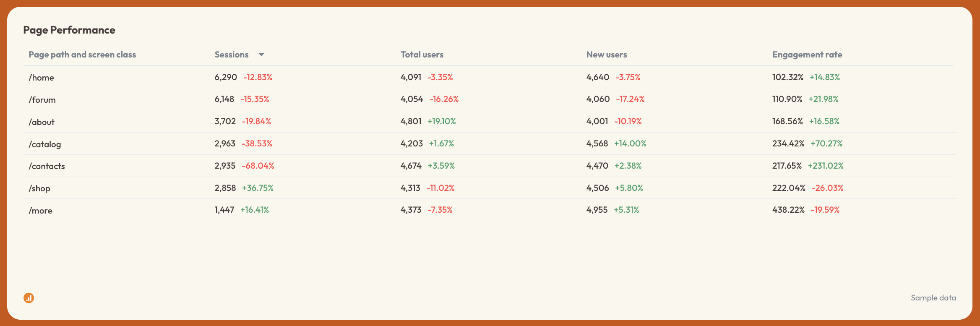Image resolution: width=980 pixels, height=326 pixels.
Task: Click the 438.22% engagement rate for /more
Action: tap(788, 210)
